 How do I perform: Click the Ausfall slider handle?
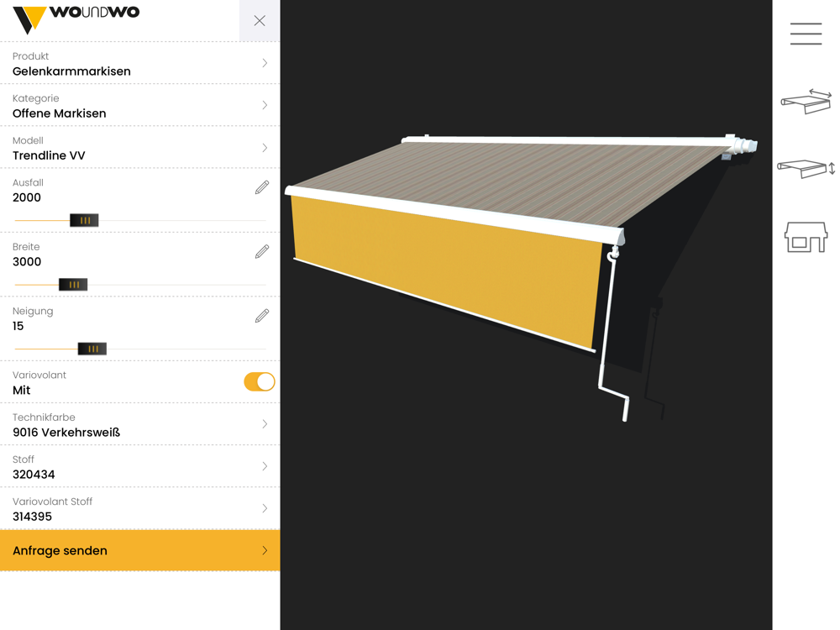[x=84, y=220]
